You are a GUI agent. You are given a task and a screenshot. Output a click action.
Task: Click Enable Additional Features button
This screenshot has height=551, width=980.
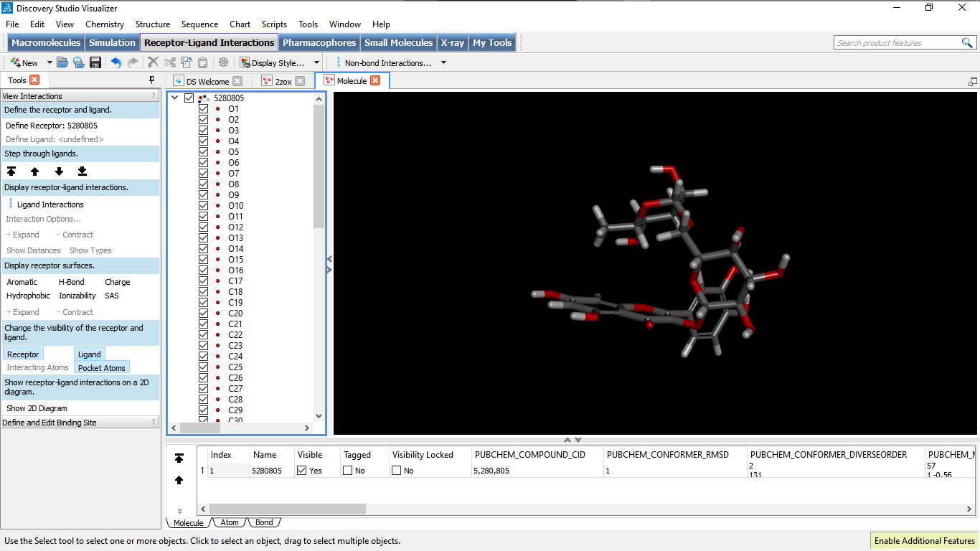tap(924, 540)
